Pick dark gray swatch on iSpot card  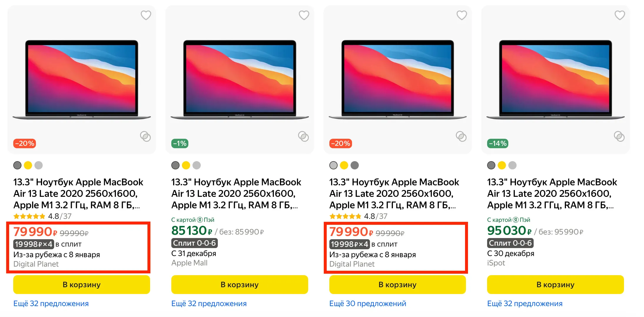[x=491, y=165]
